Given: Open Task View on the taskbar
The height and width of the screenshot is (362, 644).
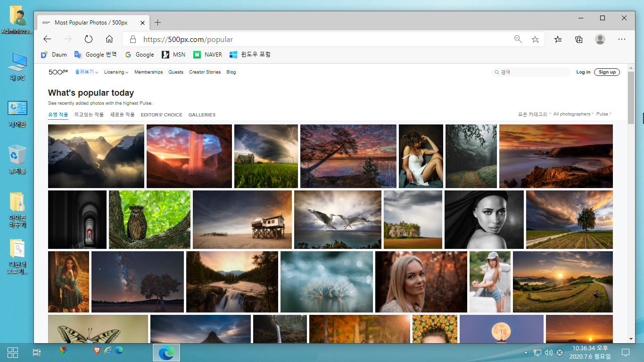Looking at the screenshot, I should pos(37,352).
